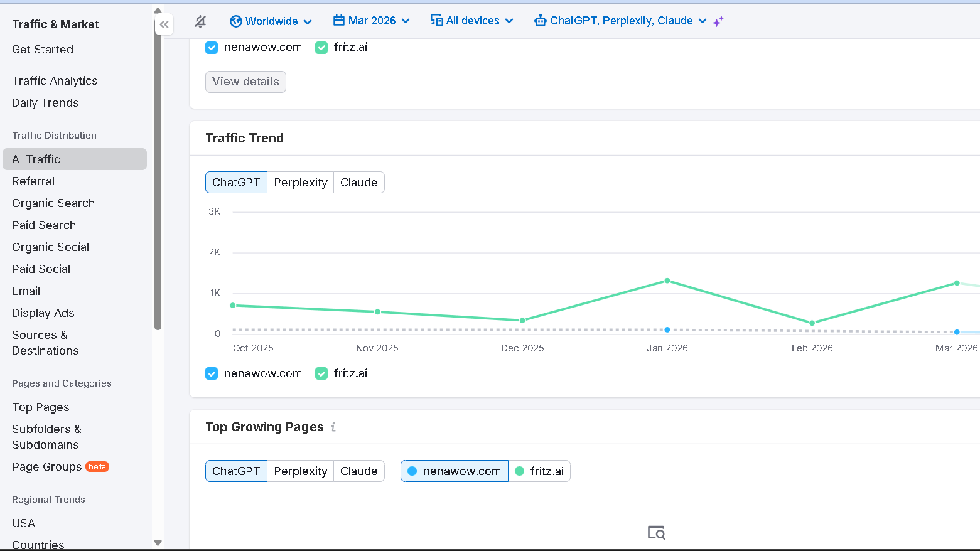
Task: Open Email in sidebar
Action: coord(26,291)
